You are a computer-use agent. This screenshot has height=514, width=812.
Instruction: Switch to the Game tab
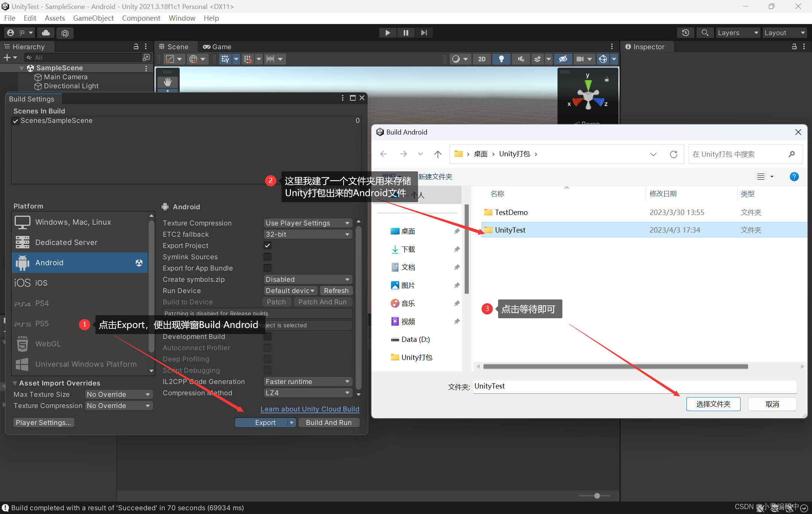tap(217, 47)
